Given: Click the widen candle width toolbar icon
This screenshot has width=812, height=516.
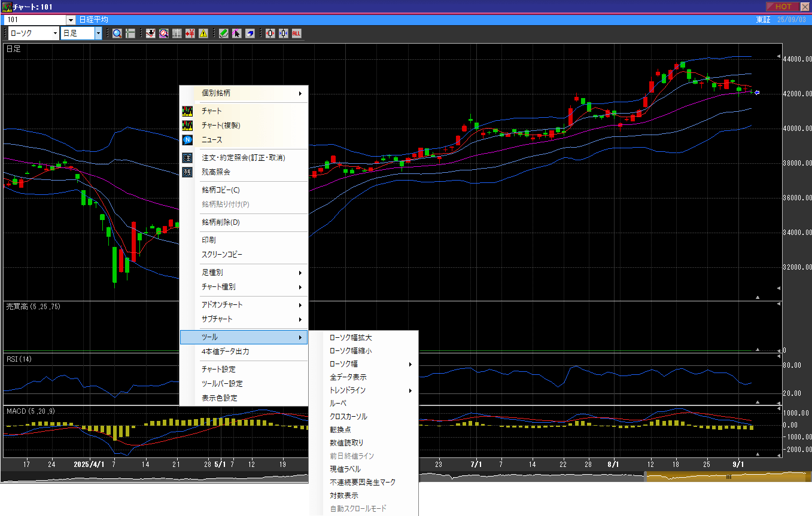Looking at the screenshot, I should point(270,33).
